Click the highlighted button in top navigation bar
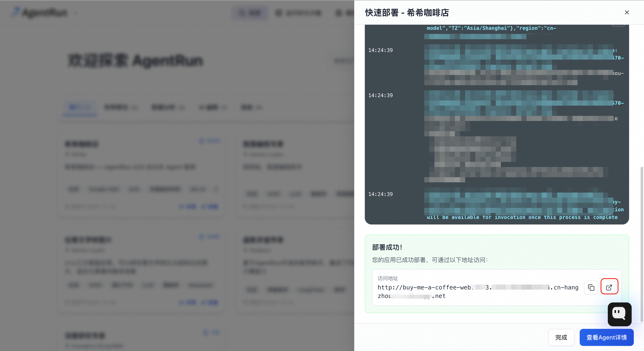Viewport: 644px width, 351px height. 250,13
